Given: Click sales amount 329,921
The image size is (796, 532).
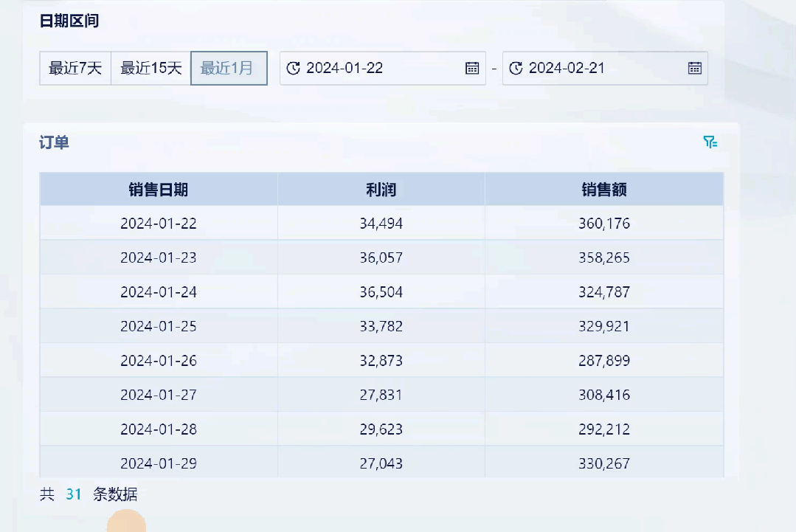Looking at the screenshot, I should point(604,326).
